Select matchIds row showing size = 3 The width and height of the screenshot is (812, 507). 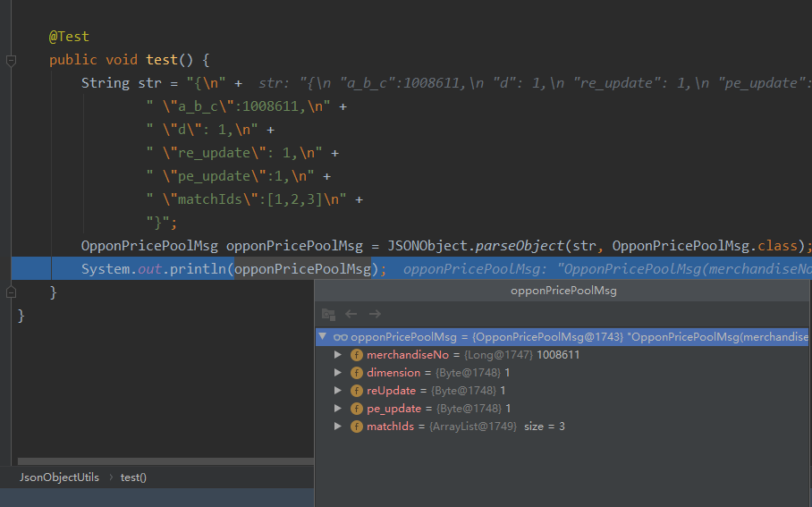(x=562, y=427)
